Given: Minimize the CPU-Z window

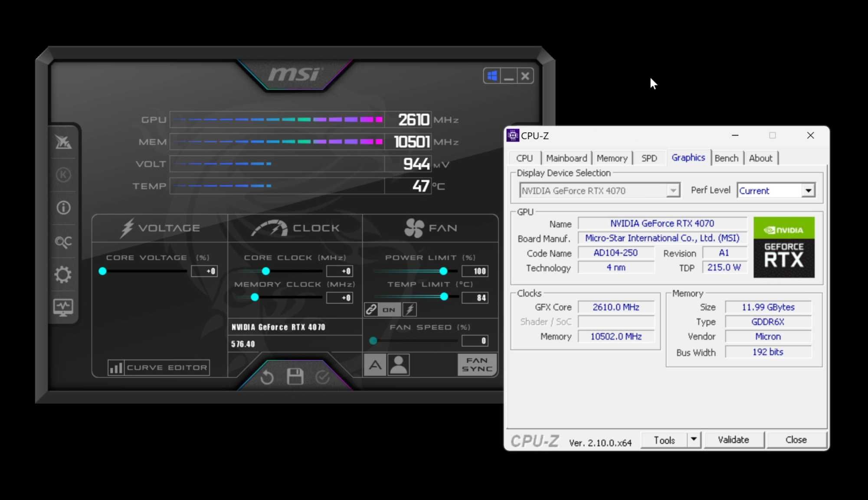Looking at the screenshot, I should point(735,135).
